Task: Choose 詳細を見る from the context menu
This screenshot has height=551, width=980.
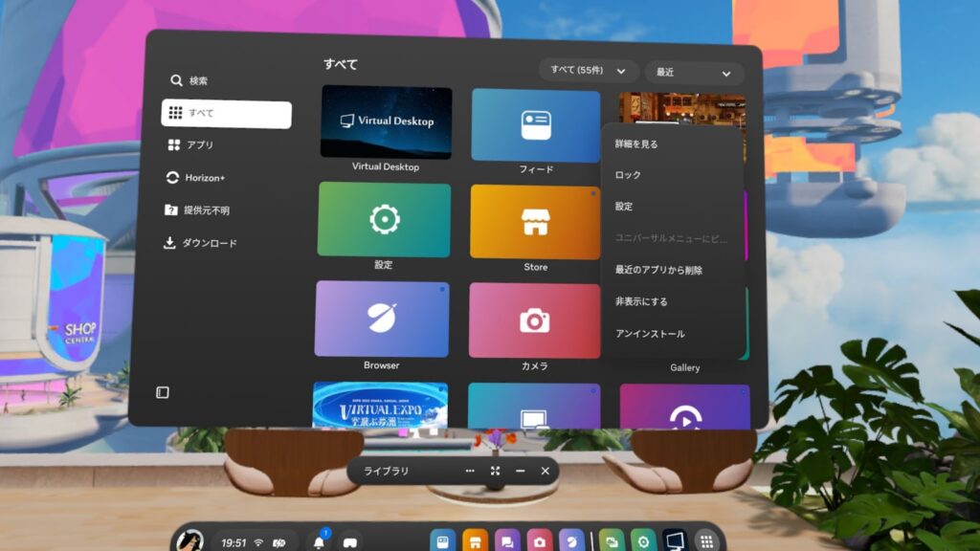Action: [636, 144]
